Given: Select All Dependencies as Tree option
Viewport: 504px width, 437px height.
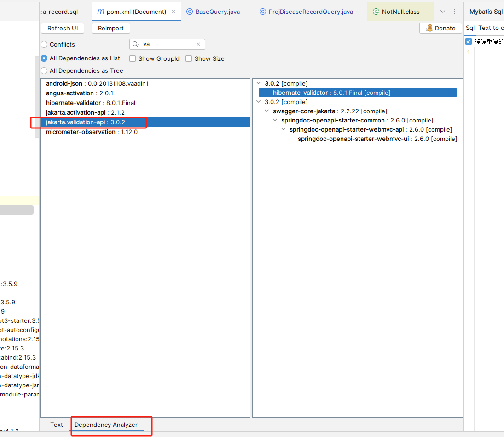Looking at the screenshot, I should 44,71.
